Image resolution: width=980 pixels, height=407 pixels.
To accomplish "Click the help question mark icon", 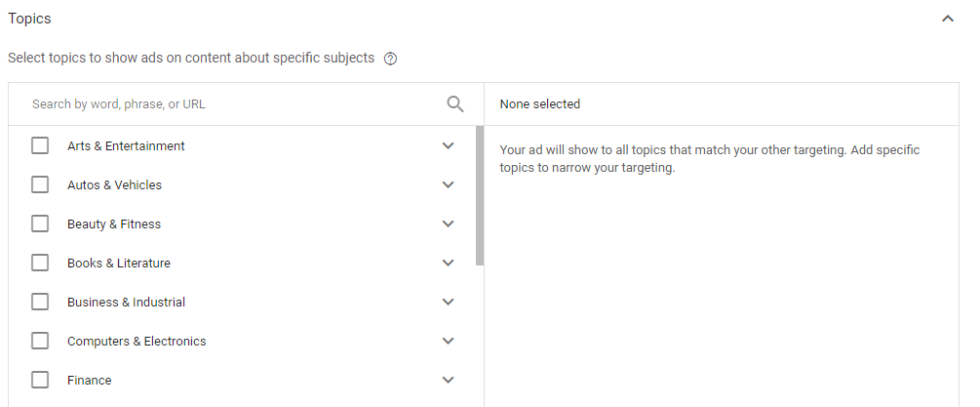I will tap(390, 59).
